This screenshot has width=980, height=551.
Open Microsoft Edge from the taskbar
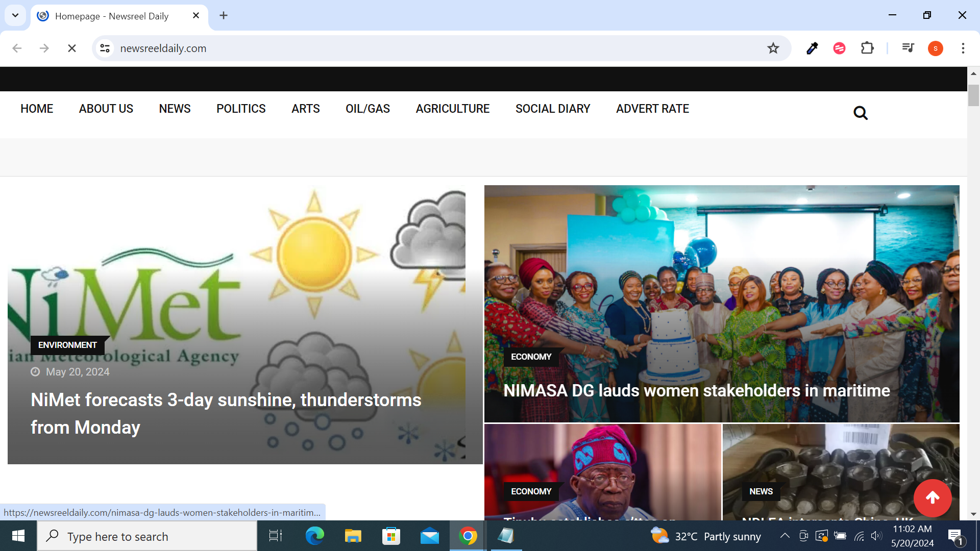click(x=314, y=536)
